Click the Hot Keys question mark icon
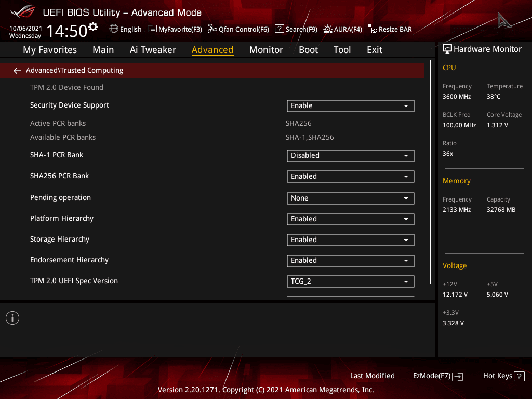This screenshot has width=532, height=399. pos(519,376)
